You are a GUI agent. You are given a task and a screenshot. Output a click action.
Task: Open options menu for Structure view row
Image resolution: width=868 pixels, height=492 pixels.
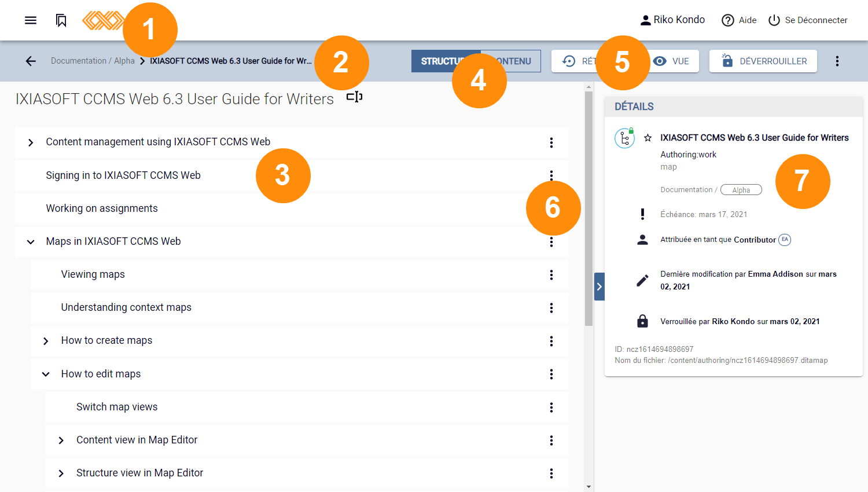tap(551, 473)
